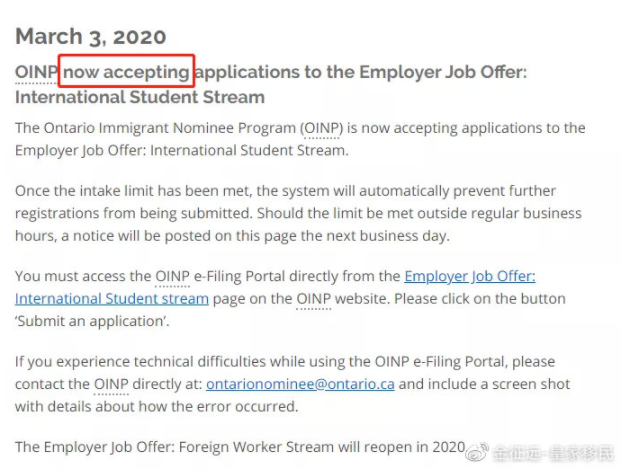Click the dotted OINP before 'directly at:'
This screenshot has width=623, height=474.
[x=111, y=384]
